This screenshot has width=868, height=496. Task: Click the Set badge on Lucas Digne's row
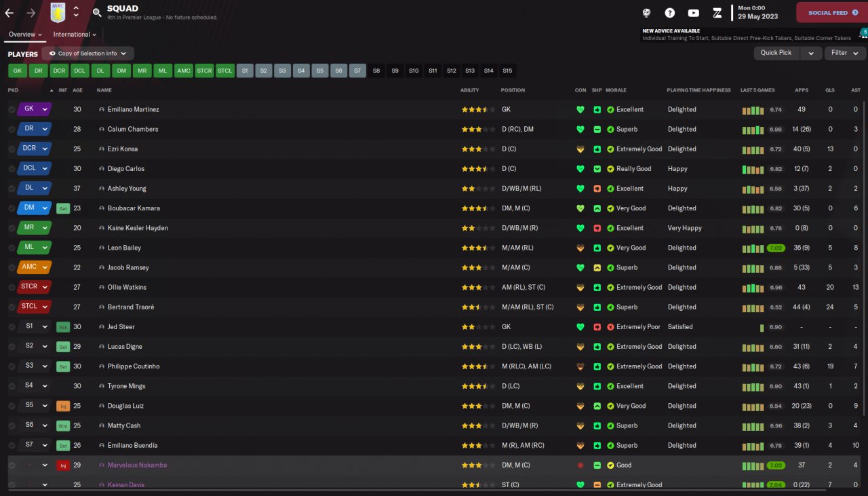pyautogui.click(x=63, y=347)
